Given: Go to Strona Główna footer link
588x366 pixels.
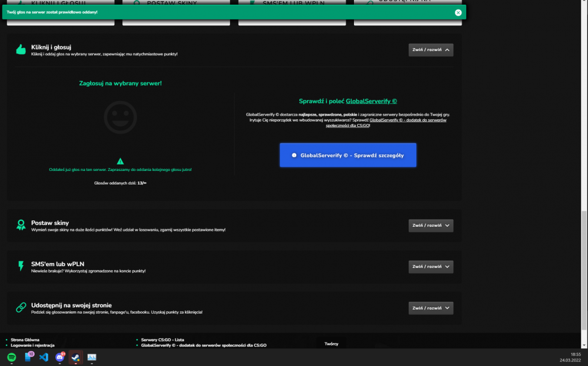Looking at the screenshot, I should point(25,340).
